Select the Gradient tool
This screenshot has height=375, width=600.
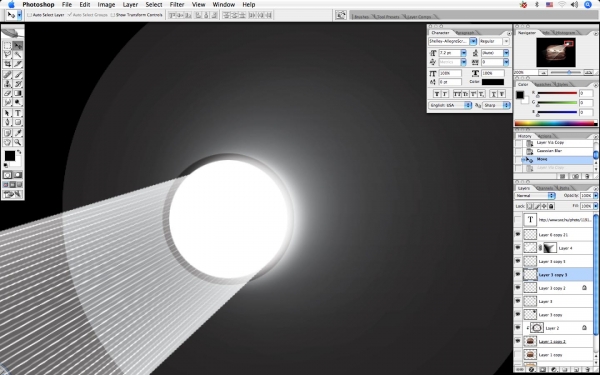pos(18,93)
